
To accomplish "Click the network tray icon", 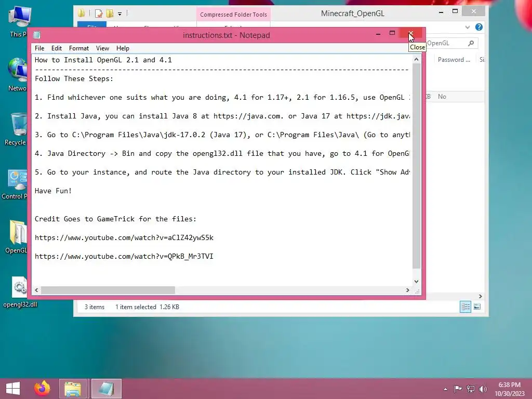I will tap(471, 389).
